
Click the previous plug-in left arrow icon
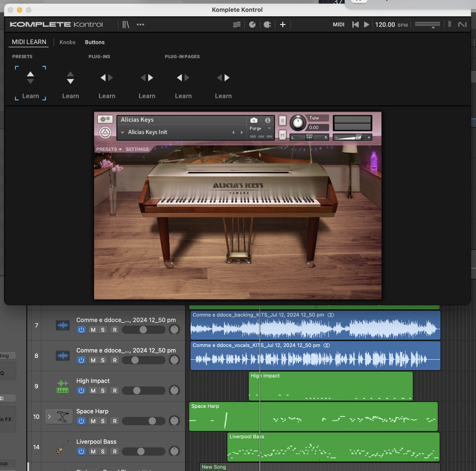(x=103, y=78)
